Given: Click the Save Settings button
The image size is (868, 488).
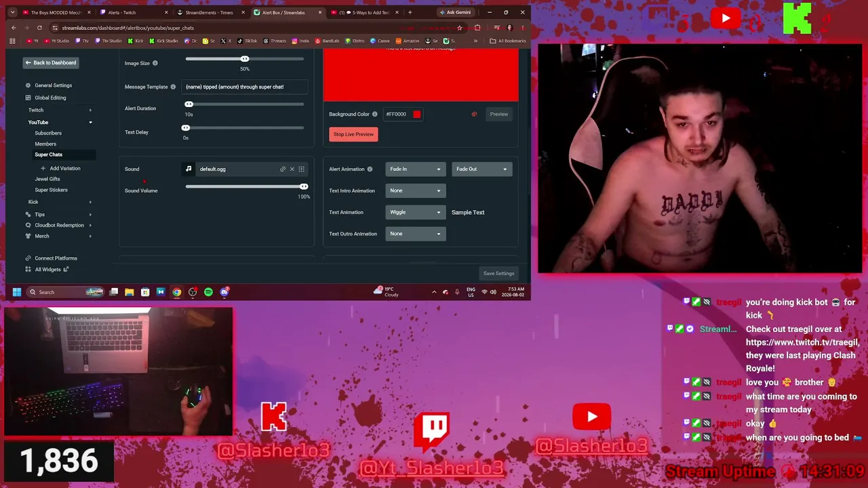Looking at the screenshot, I should (x=498, y=273).
